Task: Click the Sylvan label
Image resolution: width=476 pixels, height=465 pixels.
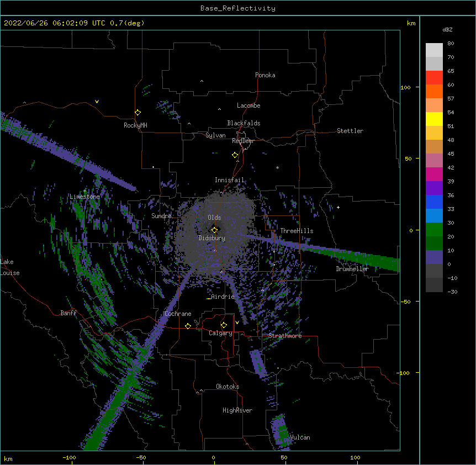Action: click(x=215, y=135)
